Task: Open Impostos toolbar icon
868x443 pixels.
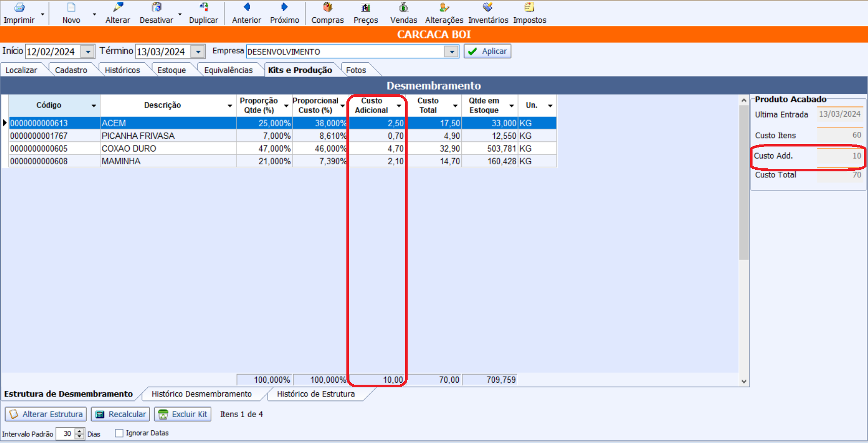Action: [529, 8]
